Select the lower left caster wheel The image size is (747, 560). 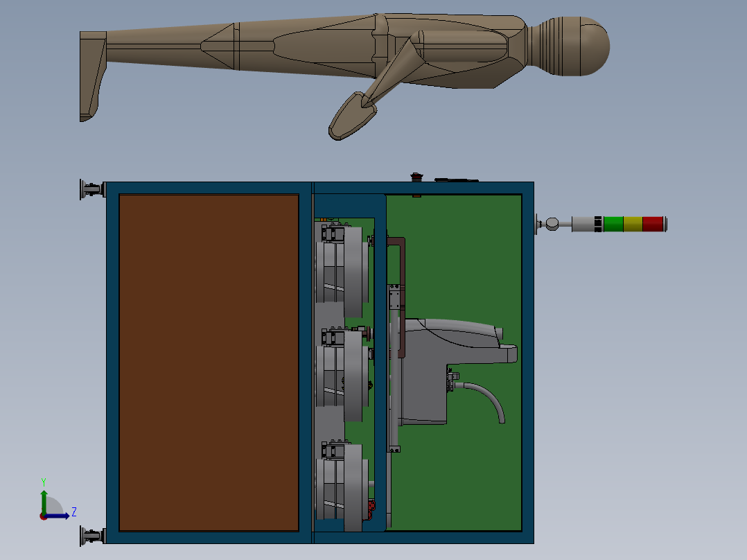(x=92, y=536)
